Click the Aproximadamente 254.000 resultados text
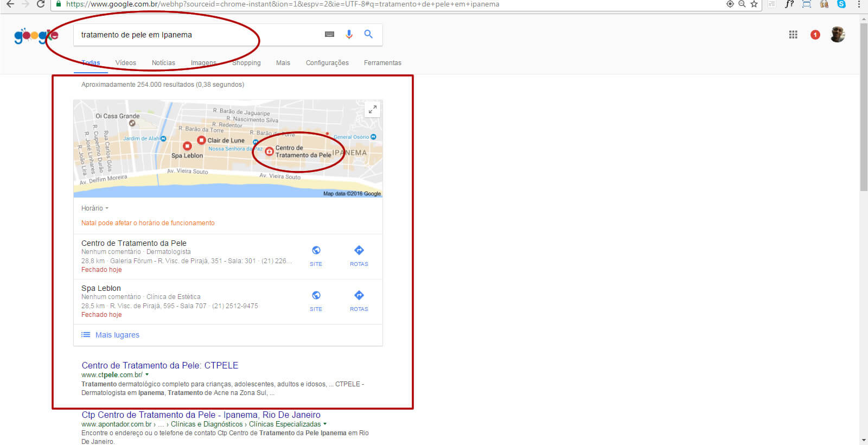The height and width of the screenshot is (445, 868). 163,85
